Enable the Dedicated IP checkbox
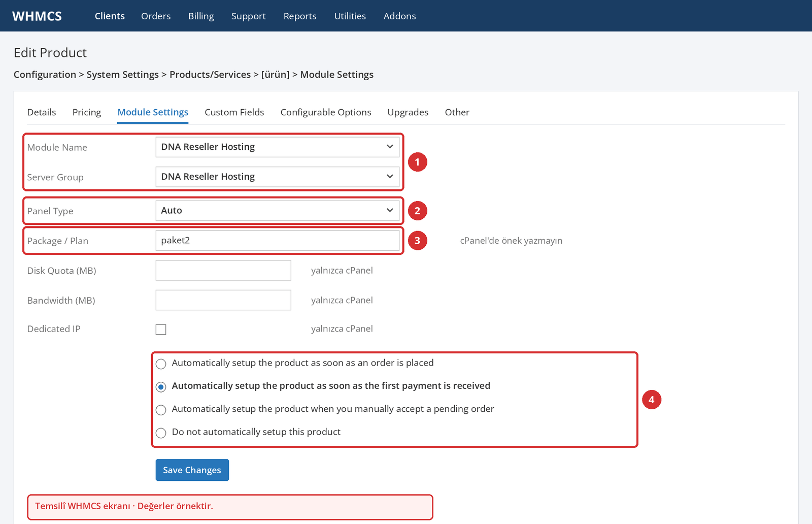The height and width of the screenshot is (524, 812). pos(161,330)
